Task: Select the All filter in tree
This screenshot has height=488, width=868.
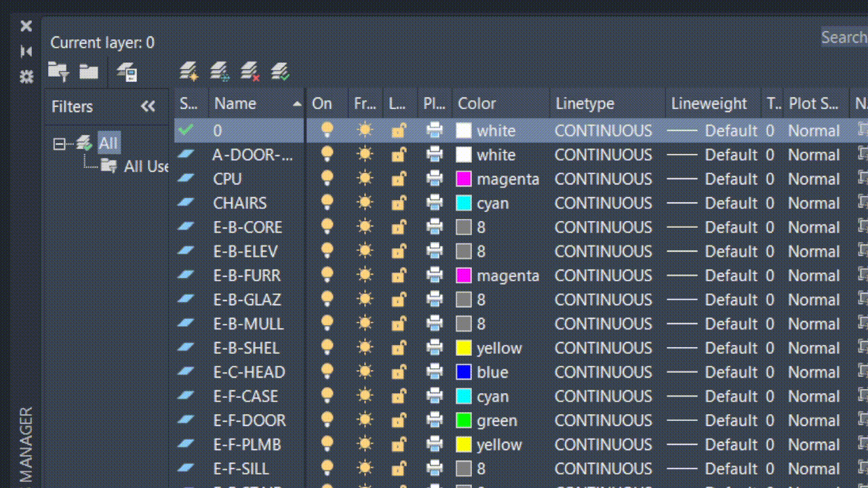Action: tap(108, 144)
